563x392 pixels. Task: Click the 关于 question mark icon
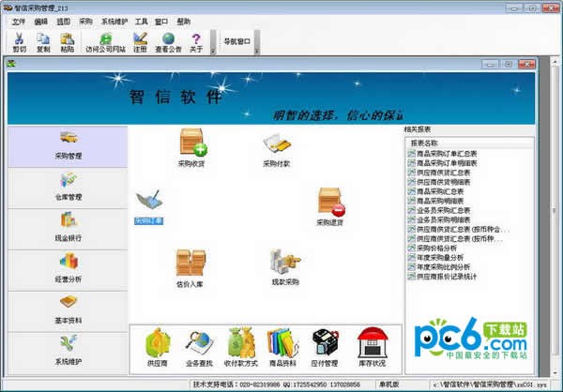[196, 42]
